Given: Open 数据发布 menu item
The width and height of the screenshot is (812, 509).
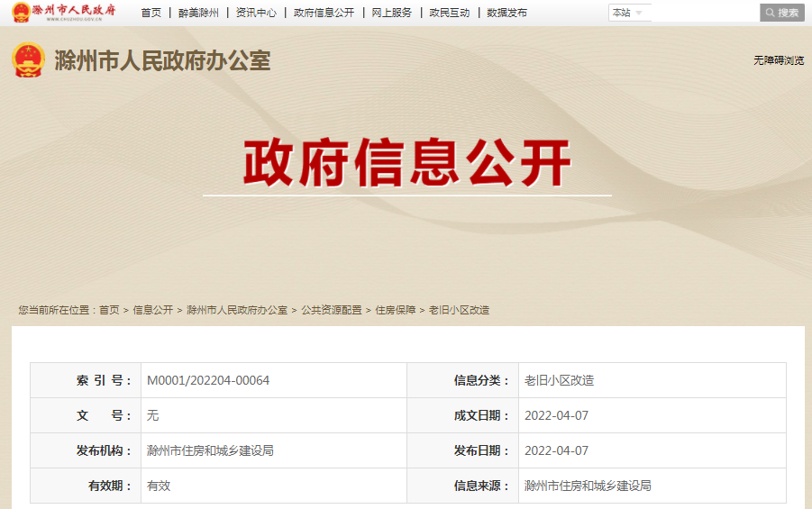Looking at the screenshot, I should click(506, 13).
